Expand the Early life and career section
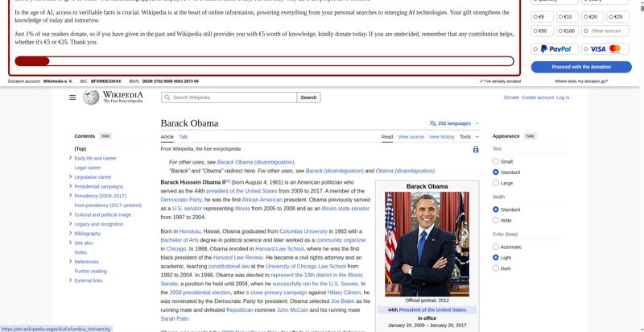Screen dimensions: 644x332 pos(71,158)
